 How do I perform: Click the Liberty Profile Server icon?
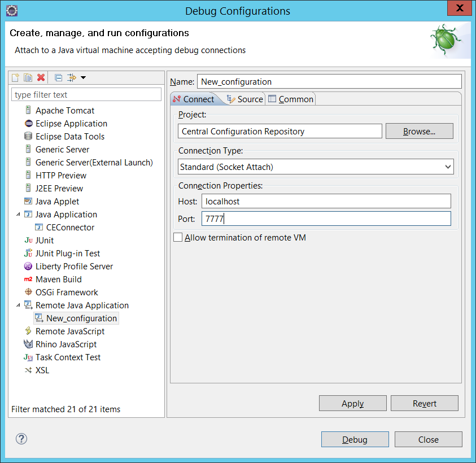[x=28, y=266]
